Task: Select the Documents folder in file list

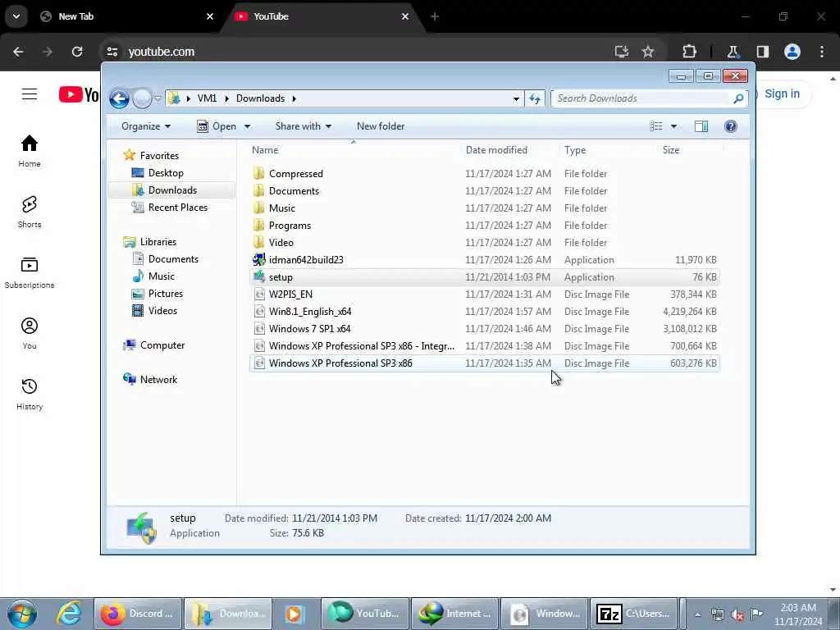Action: coord(485,190)
